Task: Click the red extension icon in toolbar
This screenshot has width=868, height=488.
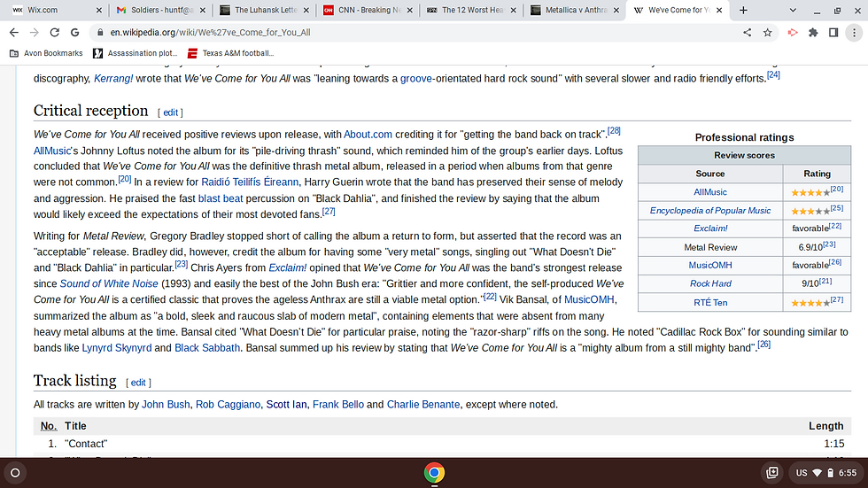Action: click(x=793, y=33)
